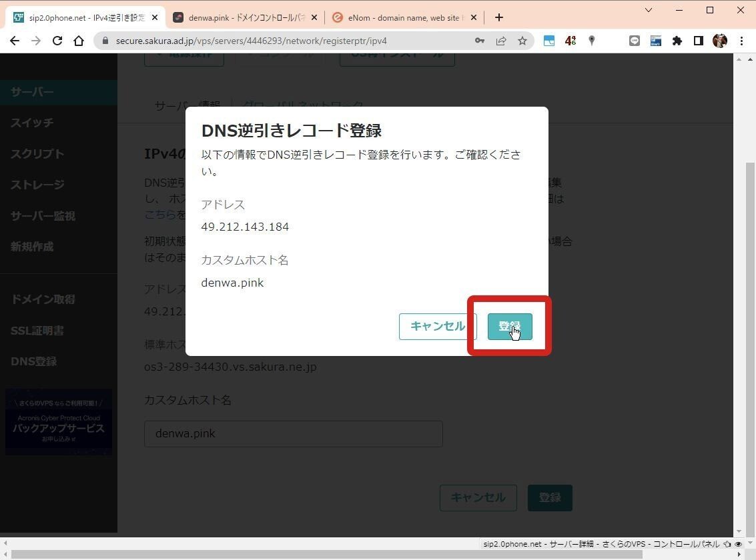
Task: Select ストレージ in the sidebar
Action: click(37, 185)
